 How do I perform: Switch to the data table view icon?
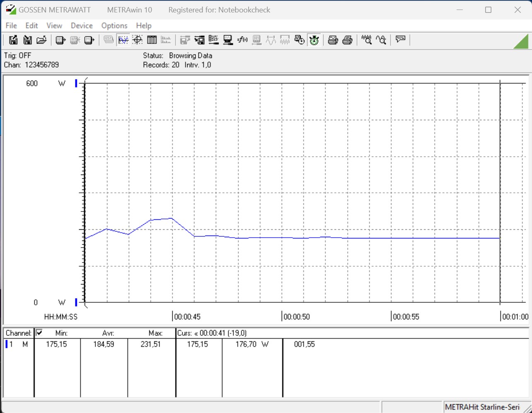[152, 40]
